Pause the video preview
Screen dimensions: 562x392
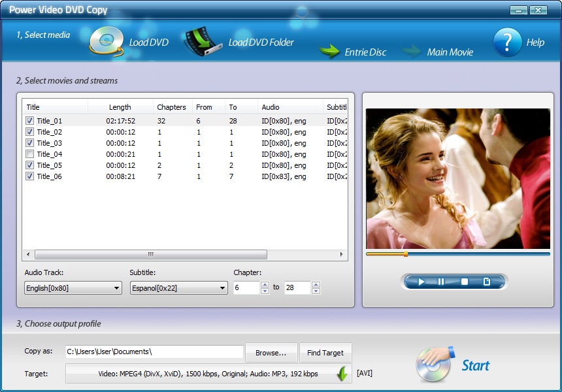coord(441,282)
